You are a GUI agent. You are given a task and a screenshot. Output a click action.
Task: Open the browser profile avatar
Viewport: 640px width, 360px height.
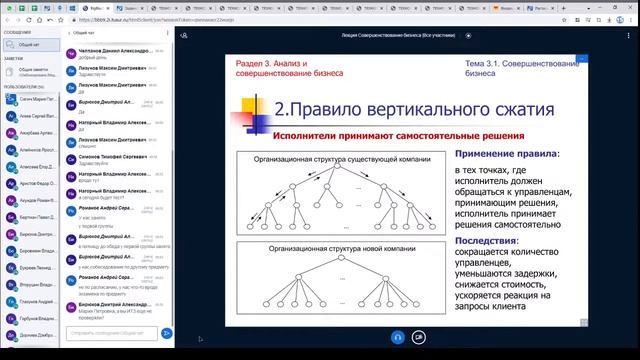[x=620, y=20]
